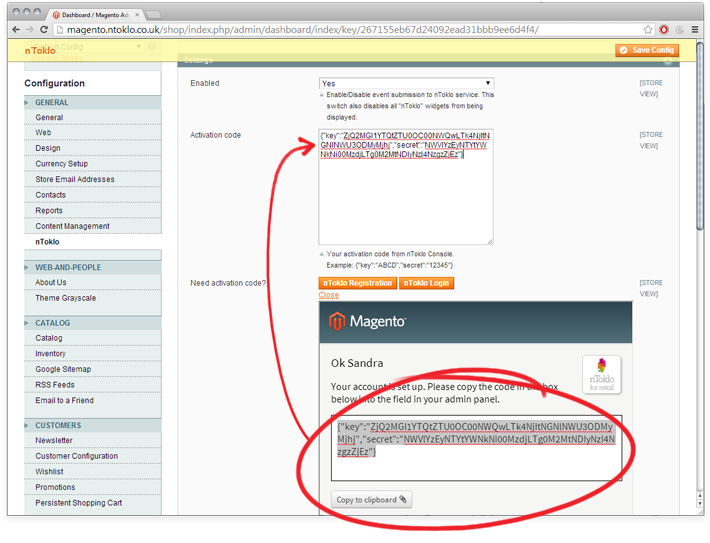Click the Copy to clipboard button

pyautogui.click(x=371, y=500)
